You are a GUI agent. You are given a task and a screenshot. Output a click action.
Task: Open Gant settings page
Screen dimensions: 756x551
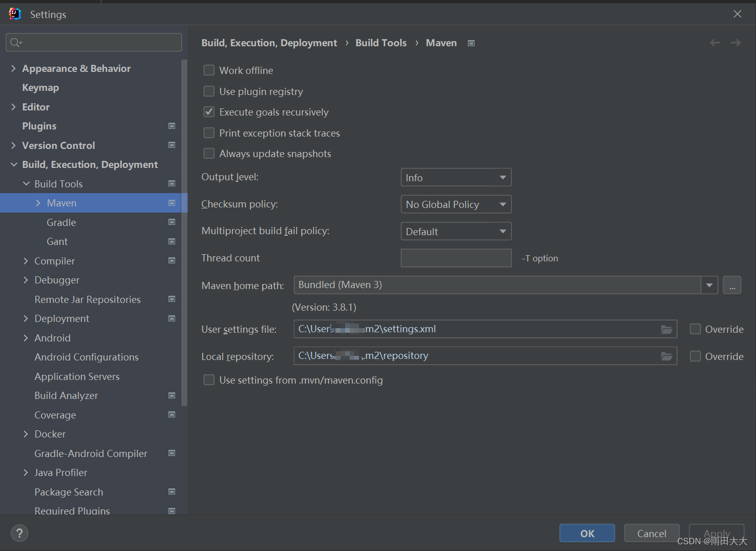[57, 241]
